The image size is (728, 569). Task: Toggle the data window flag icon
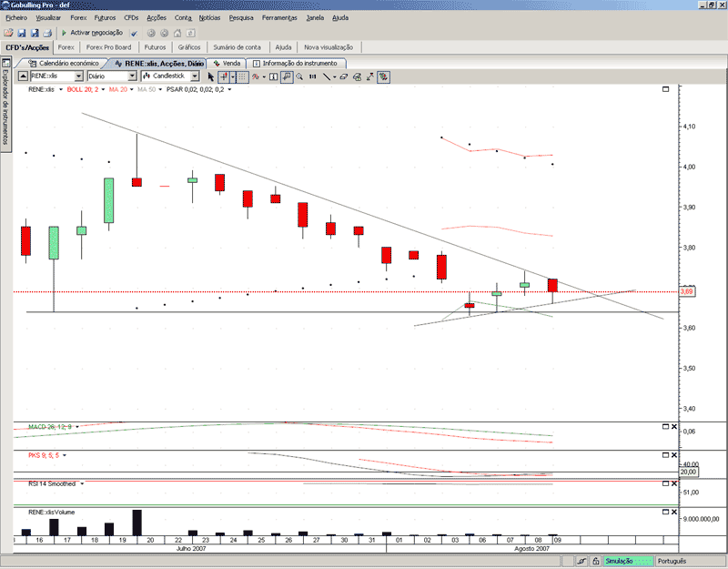click(x=287, y=76)
